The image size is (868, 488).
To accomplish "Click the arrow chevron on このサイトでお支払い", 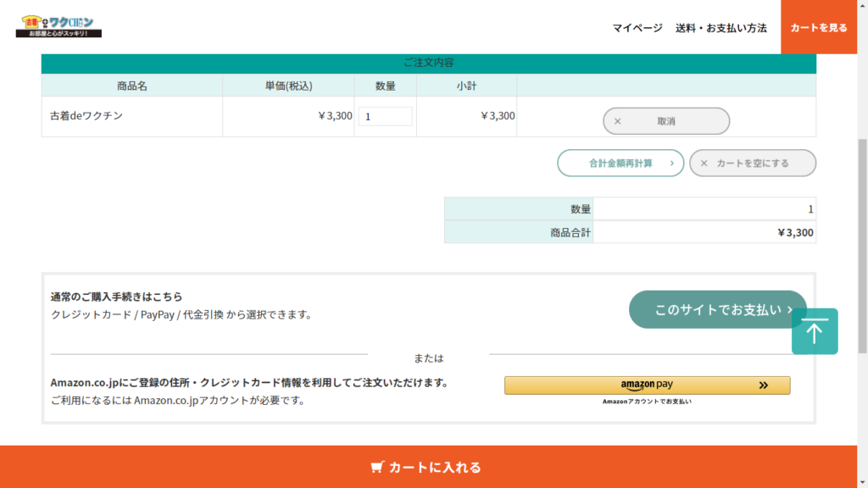I will (x=790, y=310).
